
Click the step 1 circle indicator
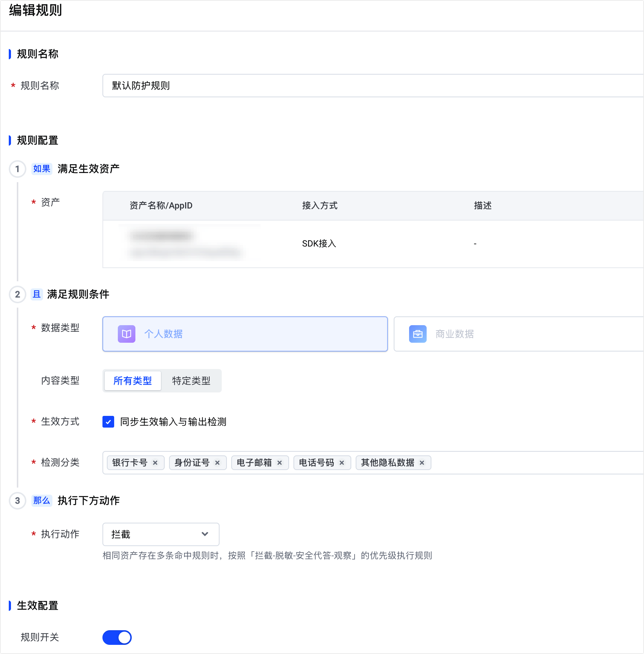coord(18,169)
